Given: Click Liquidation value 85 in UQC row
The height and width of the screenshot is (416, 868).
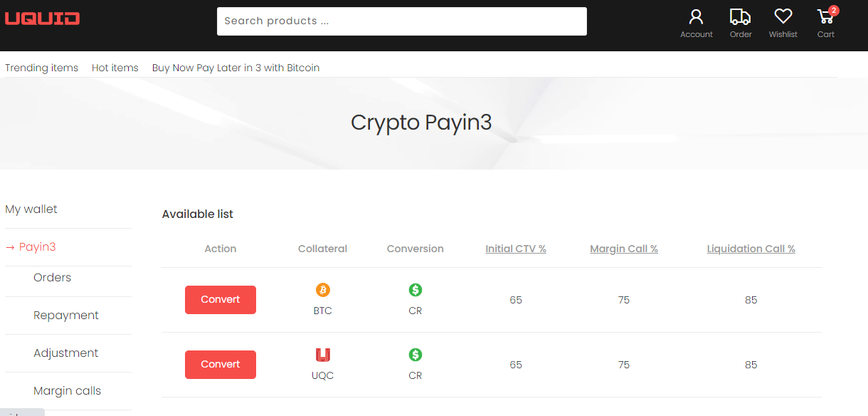Looking at the screenshot, I should coord(751,365).
